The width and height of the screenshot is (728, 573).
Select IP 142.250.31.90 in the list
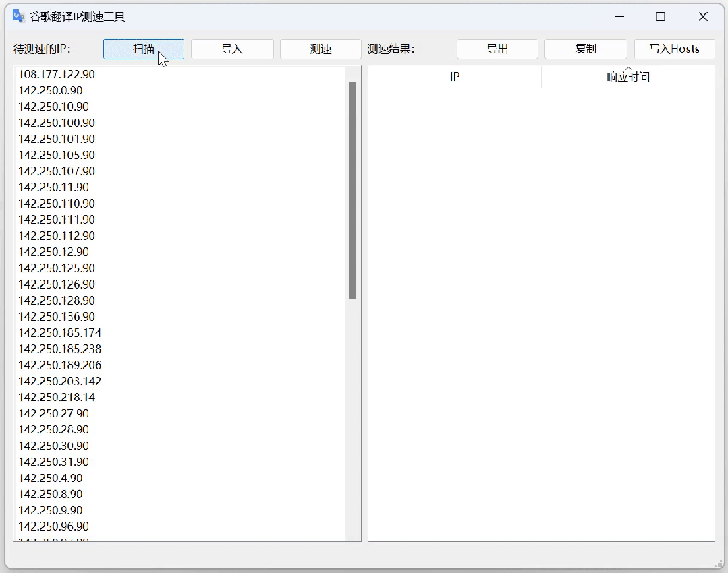click(x=53, y=462)
